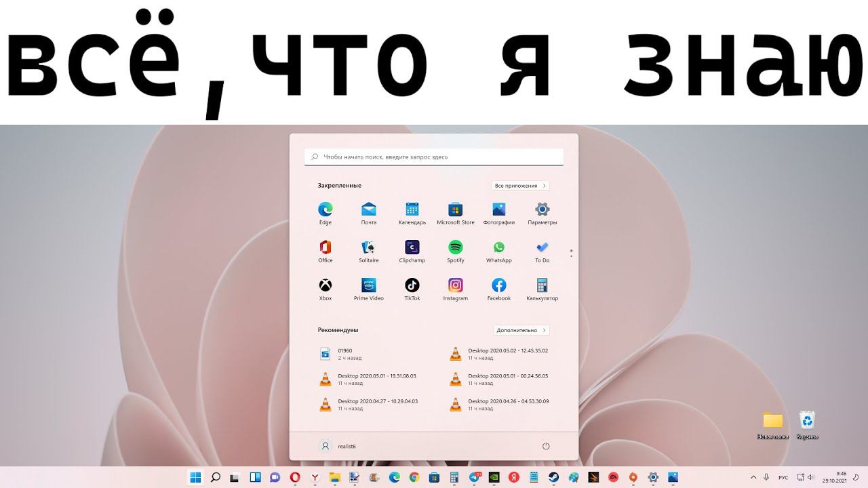The height and width of the screenshot is (488, 868).
Task: Go to next pinned apps page dots
Action: [x=572, y=253]
